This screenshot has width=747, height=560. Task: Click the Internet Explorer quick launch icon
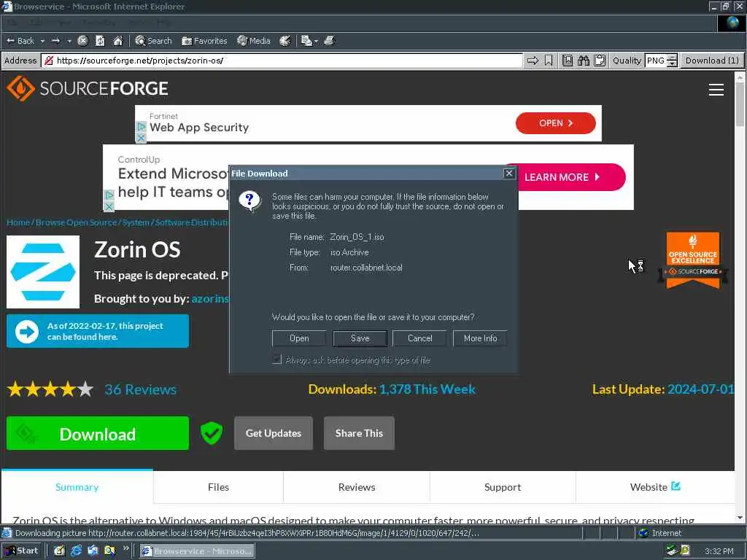point(76,551)
